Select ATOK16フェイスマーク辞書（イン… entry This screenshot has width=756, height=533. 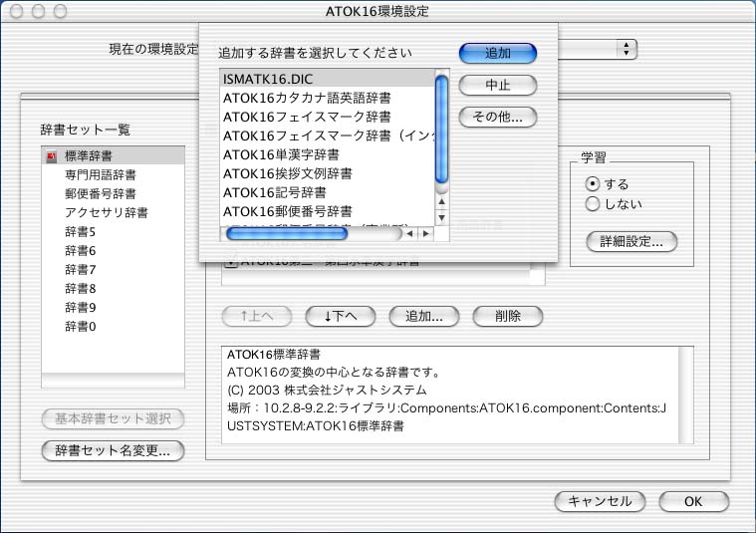click(x=328, y=136)
